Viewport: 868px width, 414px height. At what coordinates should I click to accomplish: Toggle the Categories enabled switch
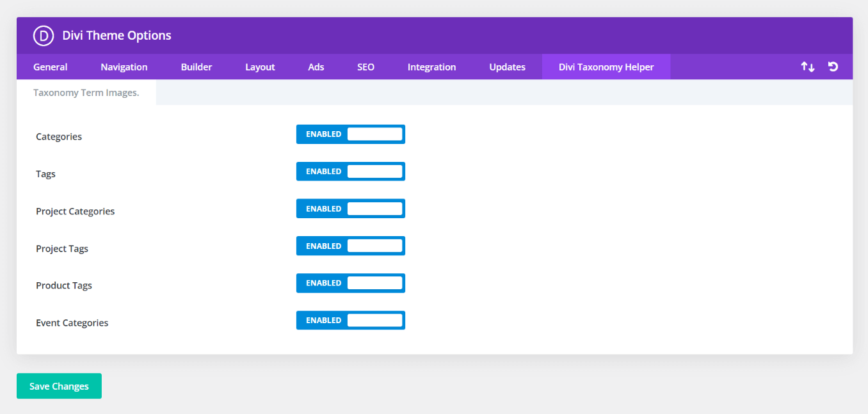tap(351, 134)
